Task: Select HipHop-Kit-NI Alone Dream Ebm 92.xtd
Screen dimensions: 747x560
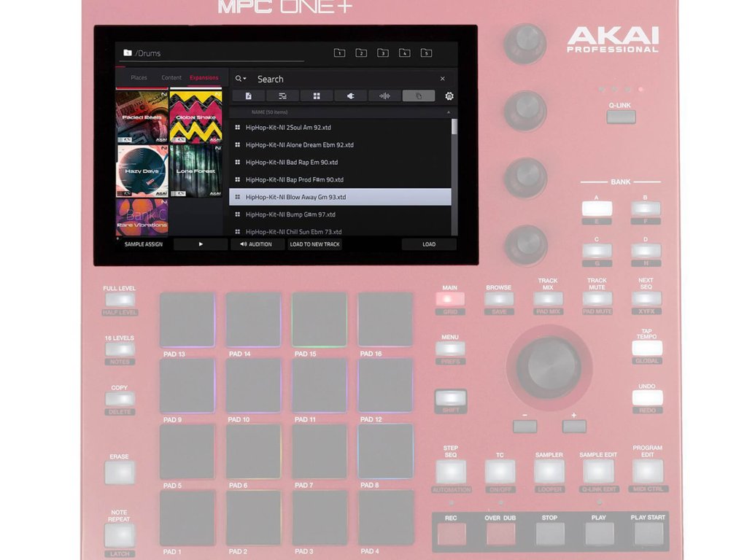Action: point(340,145)
